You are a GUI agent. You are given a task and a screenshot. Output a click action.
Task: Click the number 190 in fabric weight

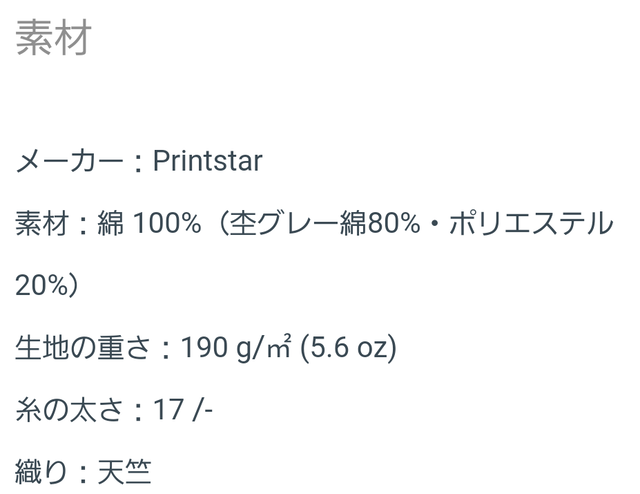click(205, 348)
